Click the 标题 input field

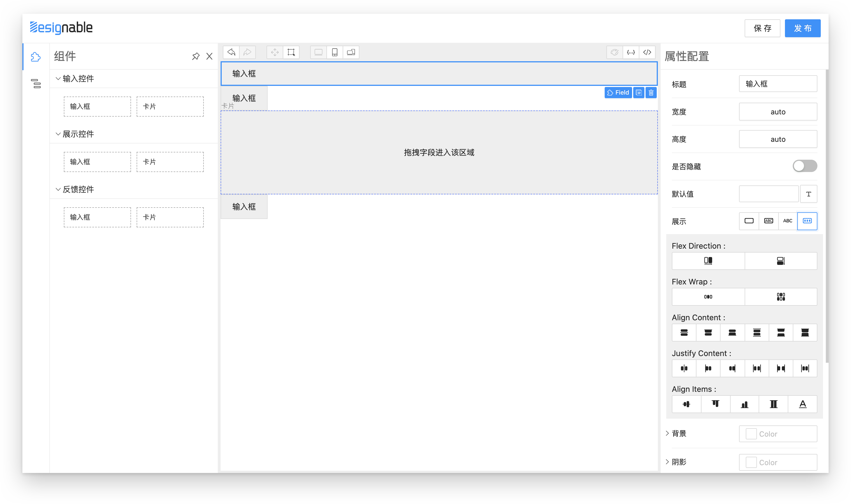click(778, 84)
